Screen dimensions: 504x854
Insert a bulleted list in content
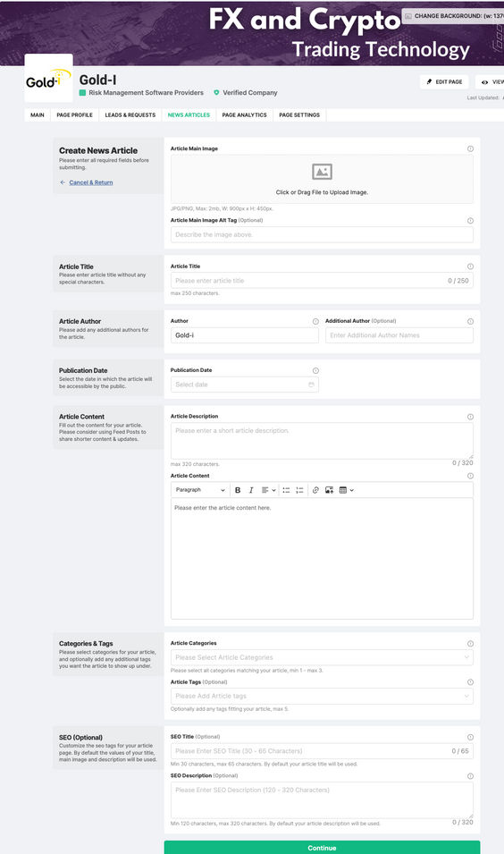[286, 490]
